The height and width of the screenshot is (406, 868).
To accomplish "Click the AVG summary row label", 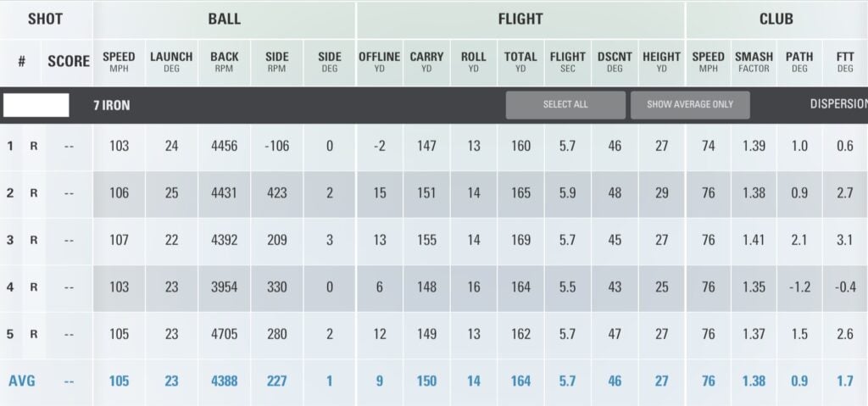I will pyautogui.click(x=21, y=381).
